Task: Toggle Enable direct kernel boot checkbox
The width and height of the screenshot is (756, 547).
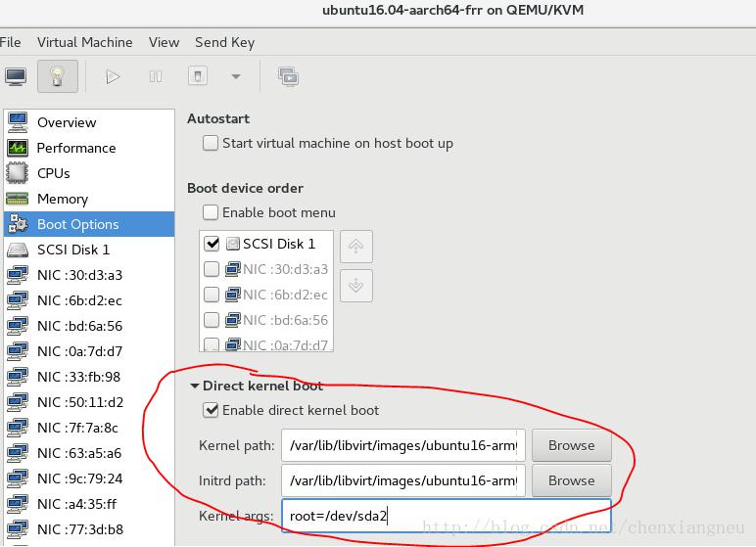Action: point(211,410)
